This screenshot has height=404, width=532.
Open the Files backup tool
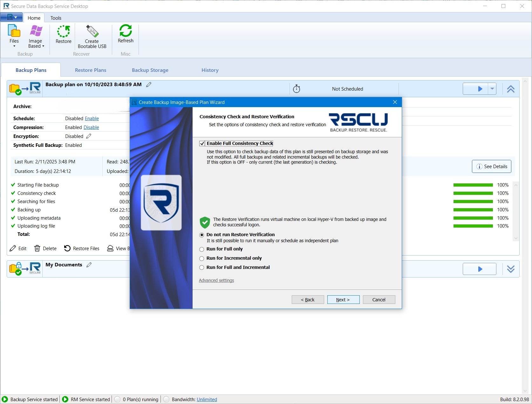[14, 35]
